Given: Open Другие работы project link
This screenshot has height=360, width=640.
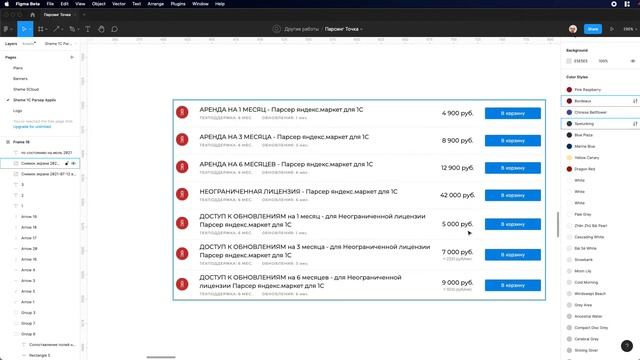Looking at the screenshot, I should [x=301, y=29].
